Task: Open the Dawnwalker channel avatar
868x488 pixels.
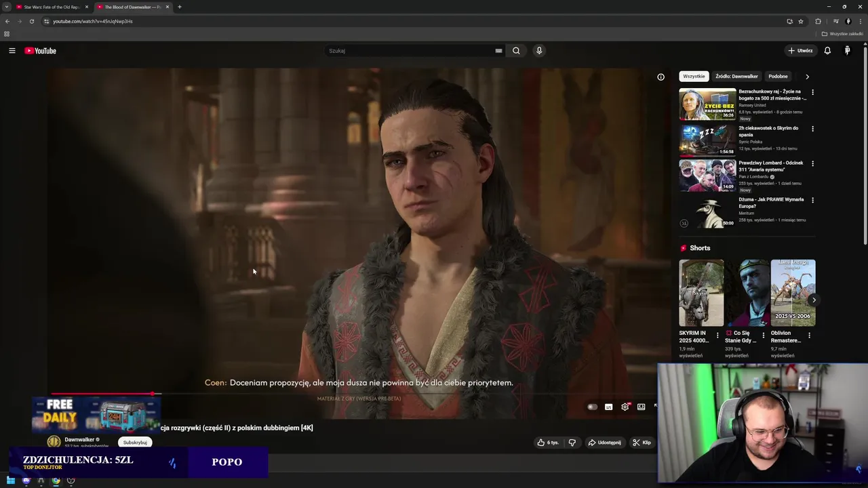Action: point(54,442)
